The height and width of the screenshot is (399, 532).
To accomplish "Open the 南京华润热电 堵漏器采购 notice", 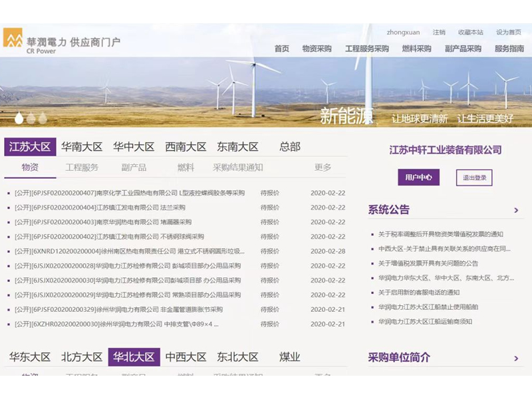I will pyautogui.click(x=103, y=222).
